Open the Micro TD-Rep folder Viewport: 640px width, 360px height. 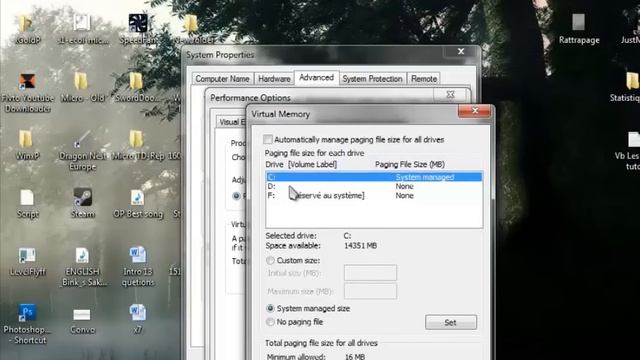(x=136, y=139)
